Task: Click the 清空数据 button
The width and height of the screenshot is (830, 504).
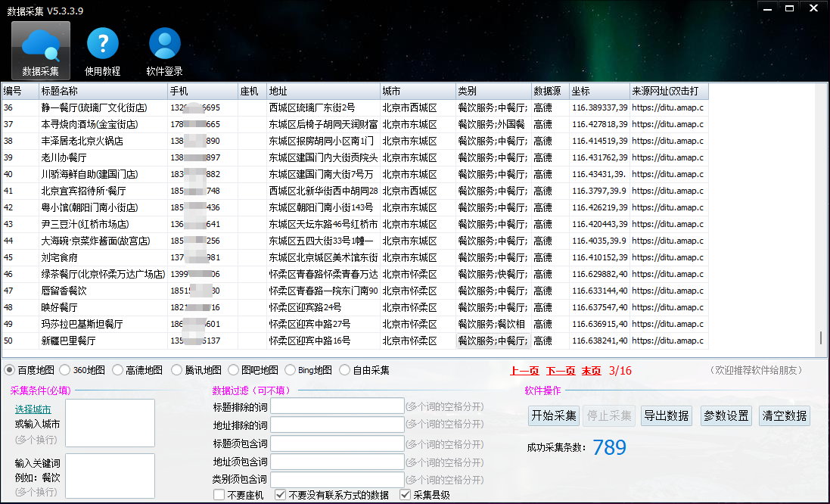Action: point(785,415)
